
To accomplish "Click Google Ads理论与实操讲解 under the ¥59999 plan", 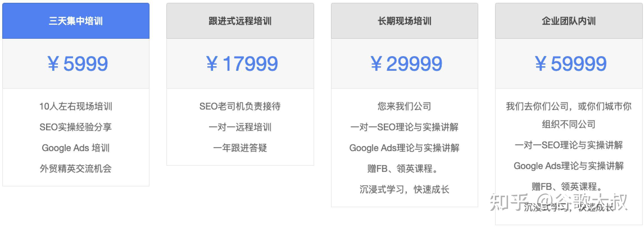I will point(569,166).
